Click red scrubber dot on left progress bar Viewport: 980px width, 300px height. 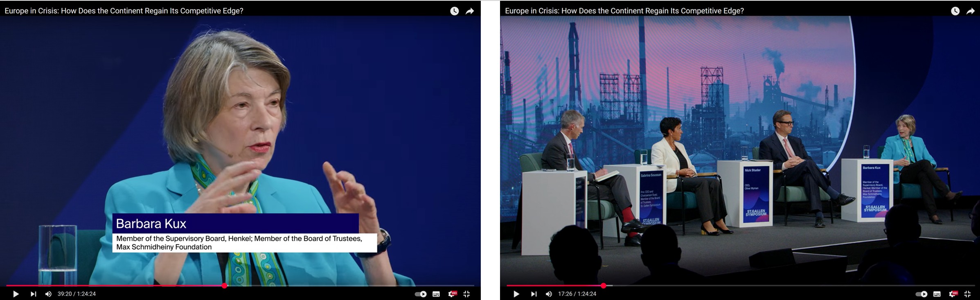coord(224,286)
